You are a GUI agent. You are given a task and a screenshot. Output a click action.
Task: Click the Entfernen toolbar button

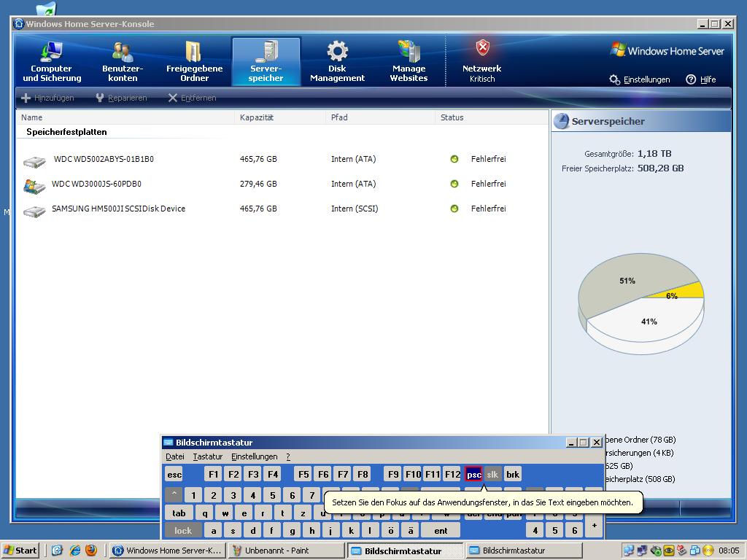[x=193, y=98]
